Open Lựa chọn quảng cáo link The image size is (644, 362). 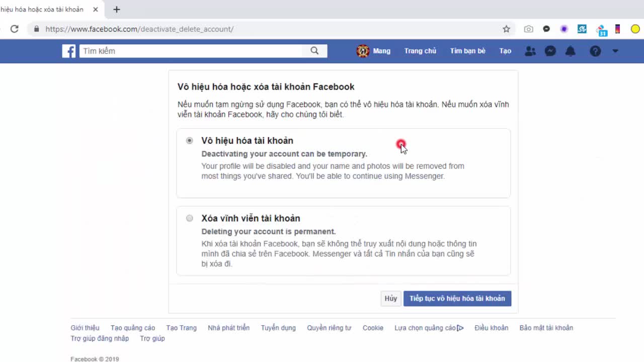(425, 328)
